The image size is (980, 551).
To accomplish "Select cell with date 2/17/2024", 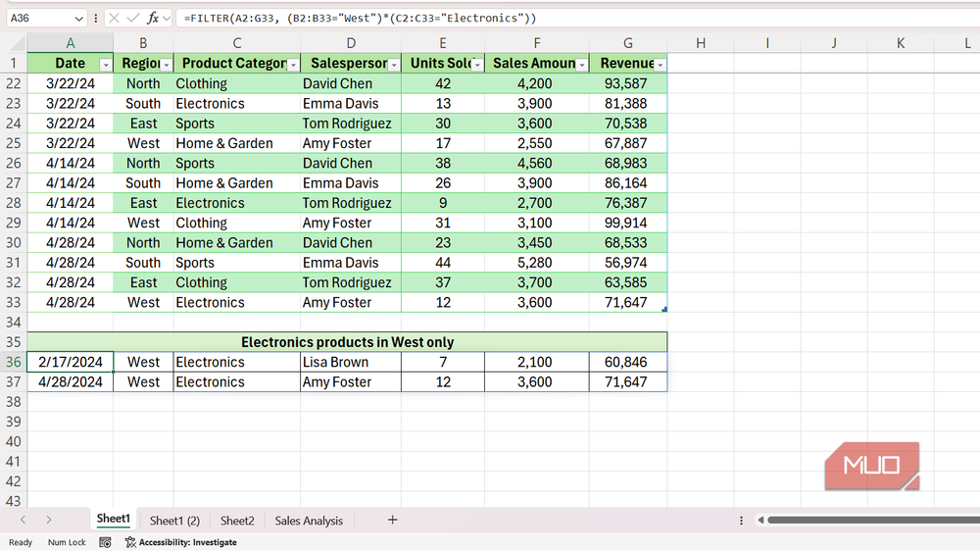I will (70, 362).
